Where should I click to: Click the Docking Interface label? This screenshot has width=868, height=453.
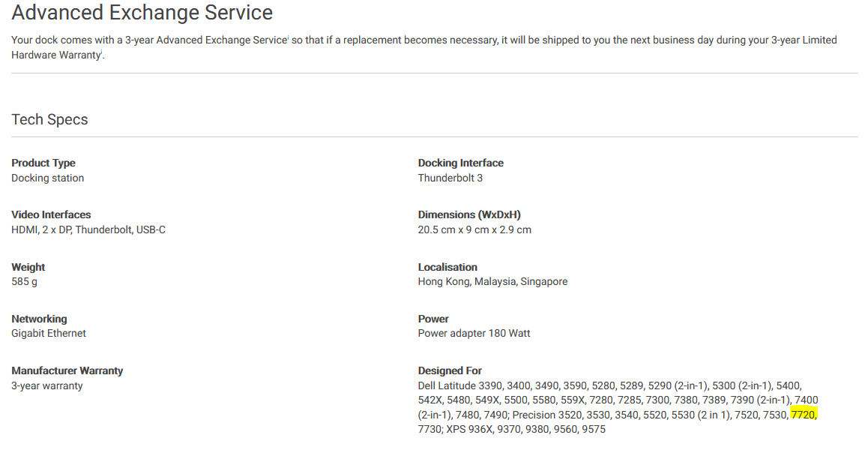[460, 163]
